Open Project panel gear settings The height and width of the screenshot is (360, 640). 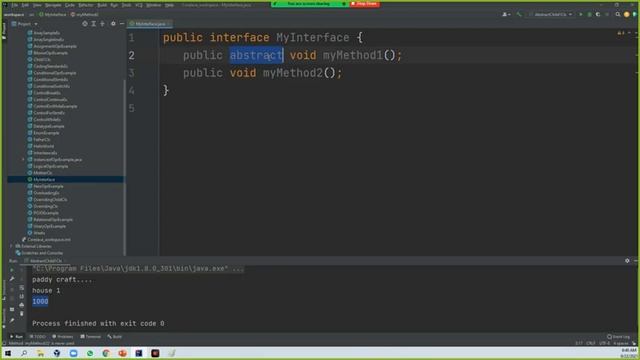tap(113, 24)
